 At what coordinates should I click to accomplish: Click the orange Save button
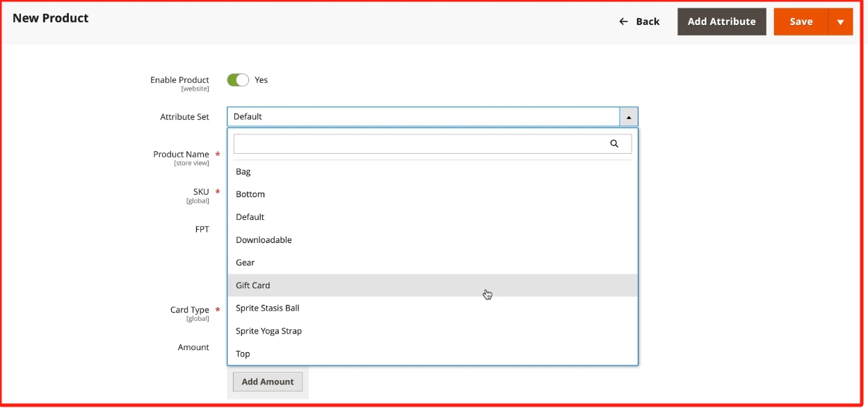(801, 22)
